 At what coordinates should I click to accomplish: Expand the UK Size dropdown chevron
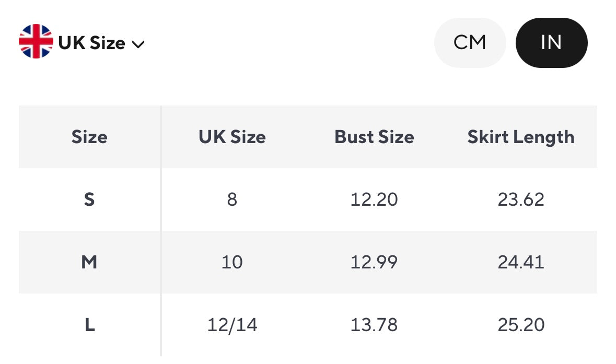click(x=138, y=44)
